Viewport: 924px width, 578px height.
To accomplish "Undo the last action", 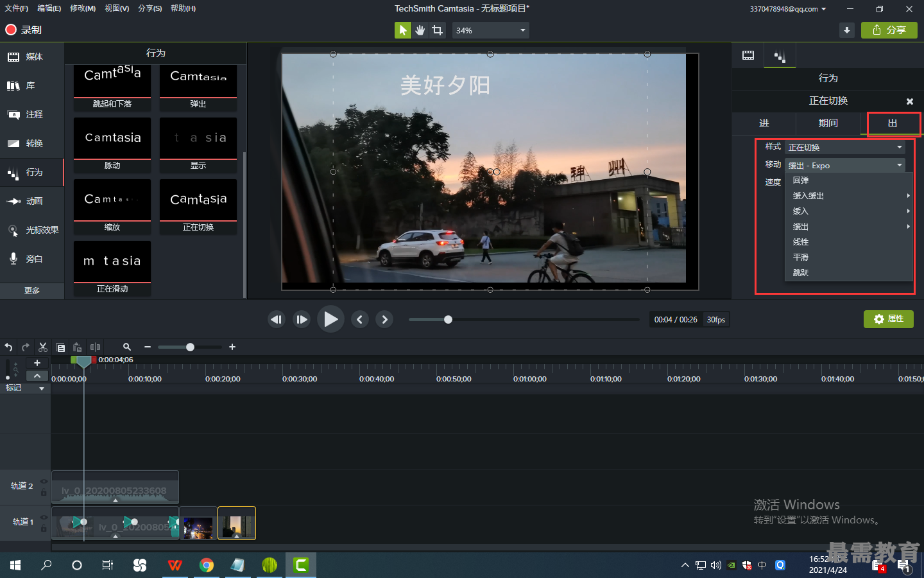I will tap(8, 347).
